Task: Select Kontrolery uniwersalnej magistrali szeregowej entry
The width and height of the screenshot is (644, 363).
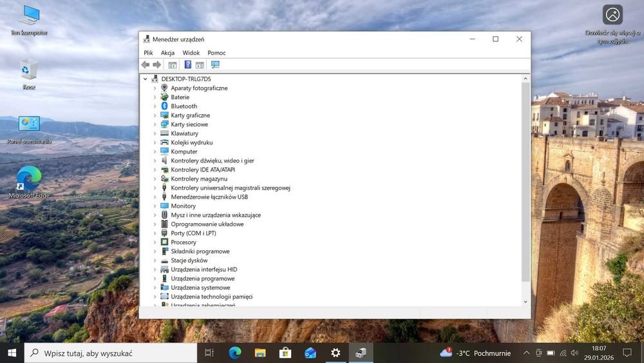Action: (231, 188)
